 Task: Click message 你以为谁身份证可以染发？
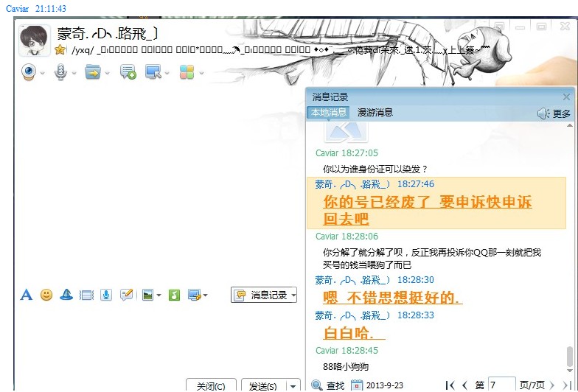375,169
